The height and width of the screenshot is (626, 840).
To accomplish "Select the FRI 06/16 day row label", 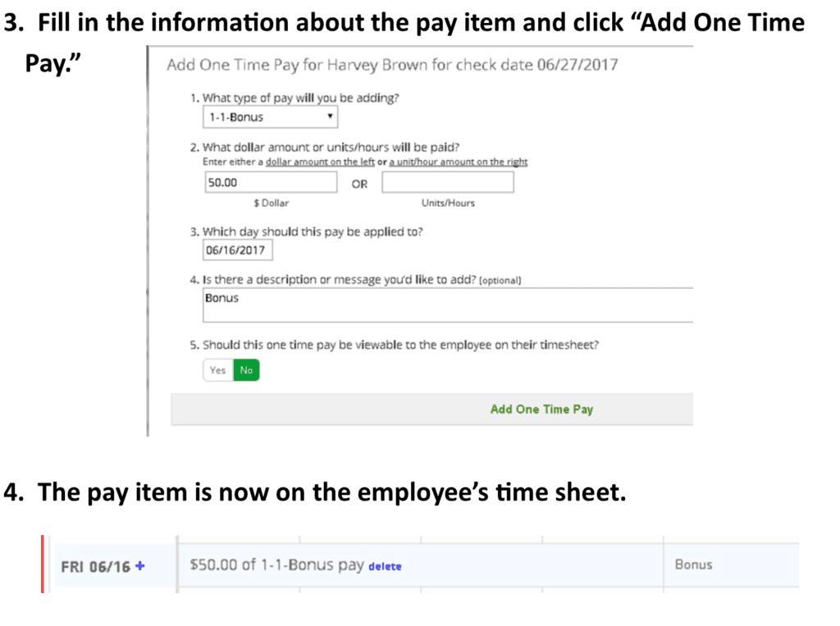I will [95, 566].
